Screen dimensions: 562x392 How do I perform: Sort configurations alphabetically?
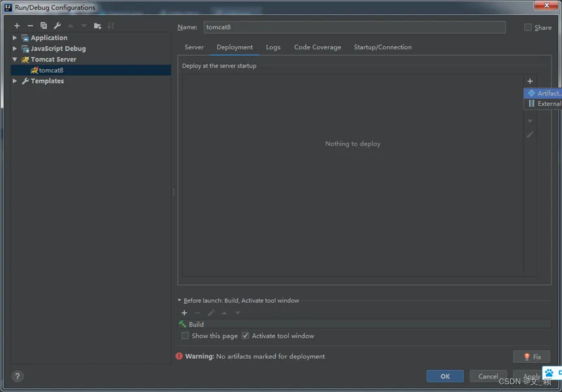110,25
